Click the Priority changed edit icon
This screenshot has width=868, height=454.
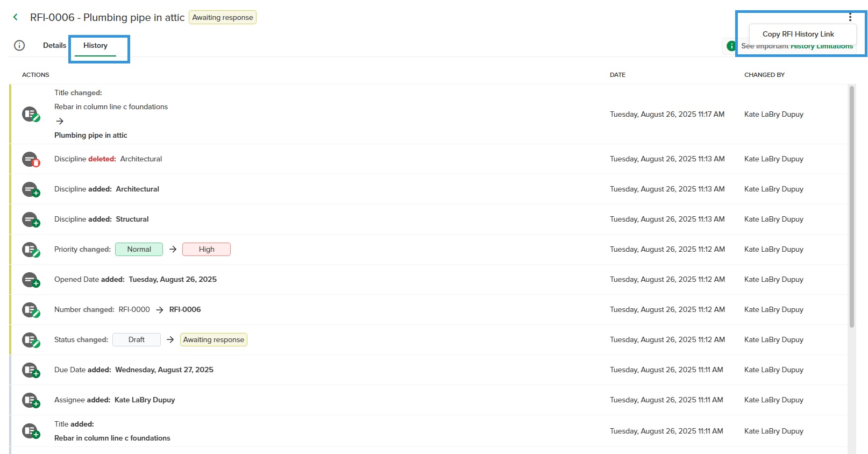[31, 250]
